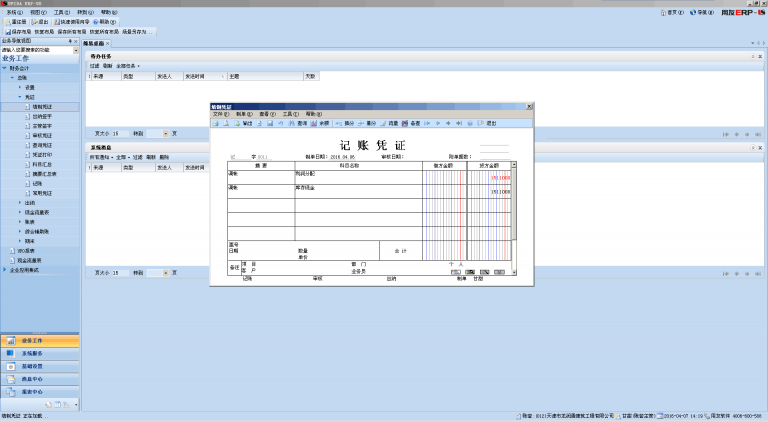The width and height of the screenshot is (768, 422).
Task: Click 过滤 in the 待办任务 panel
Action: (x=94, y=66)
